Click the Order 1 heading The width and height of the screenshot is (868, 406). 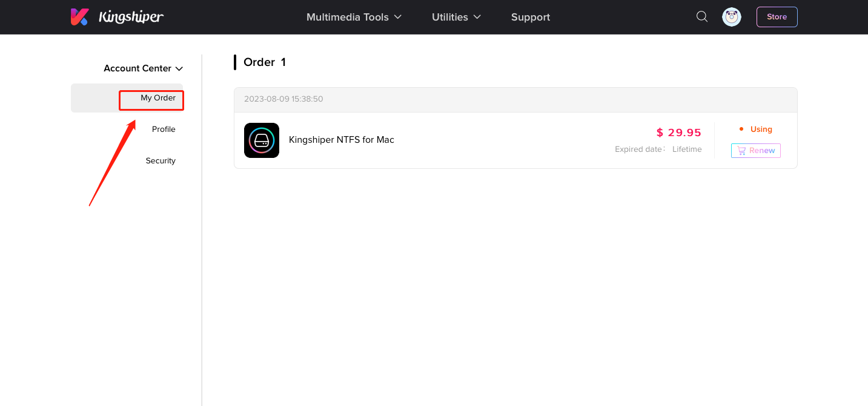(265, 62)
